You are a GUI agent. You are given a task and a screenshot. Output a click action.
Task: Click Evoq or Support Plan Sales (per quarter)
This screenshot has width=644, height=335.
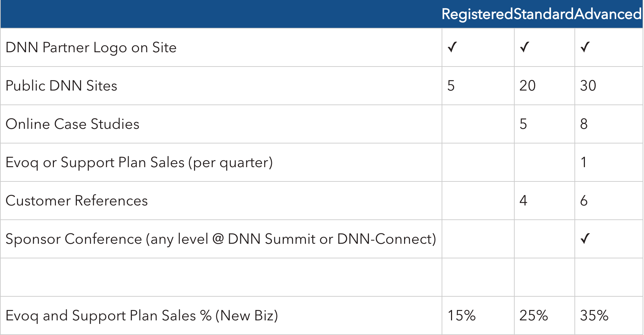click(139, 163)
